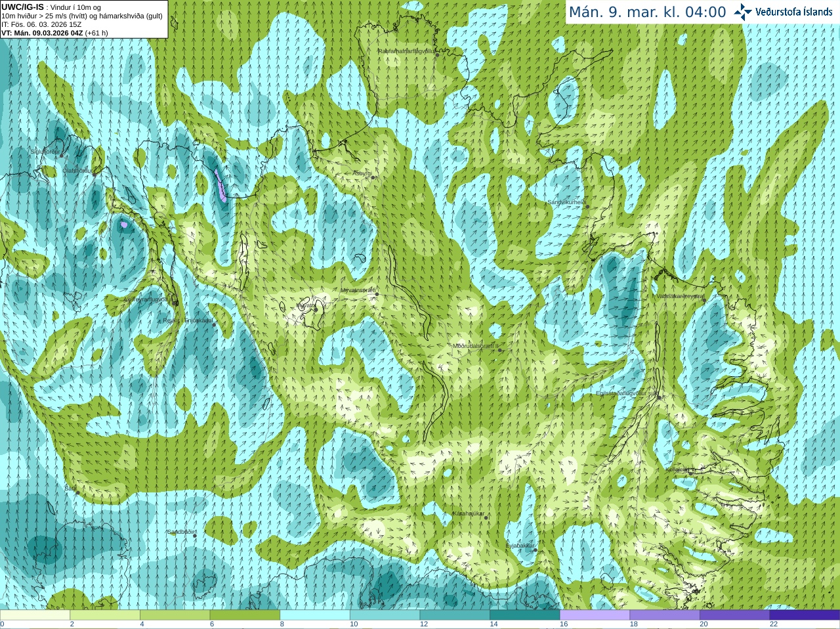Click the 10–12 m/s legend swatch

[x=385, y=615]
